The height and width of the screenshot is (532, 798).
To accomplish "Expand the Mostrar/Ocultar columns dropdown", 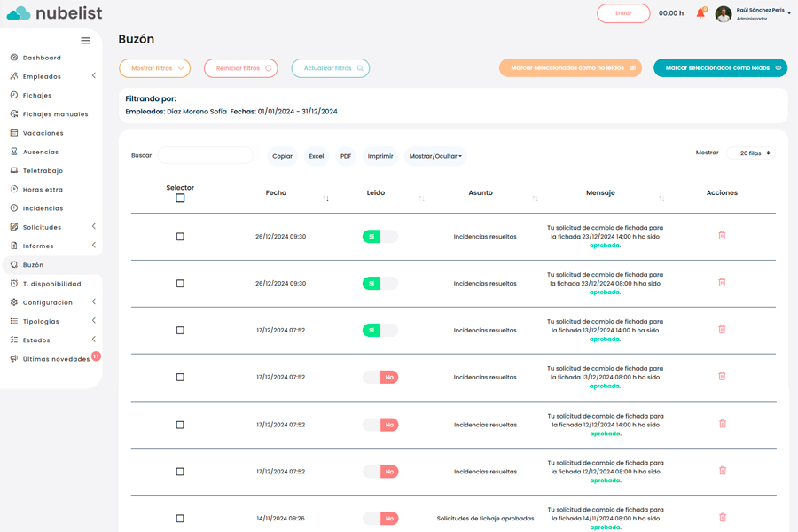I will pyautogui.click(x=435, y=156).
